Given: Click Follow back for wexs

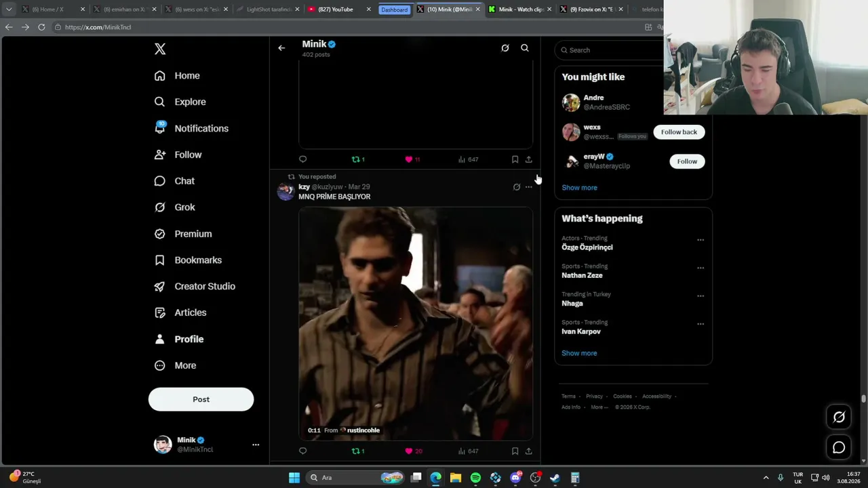Looking at the screenshot, I should pos(679,132).
